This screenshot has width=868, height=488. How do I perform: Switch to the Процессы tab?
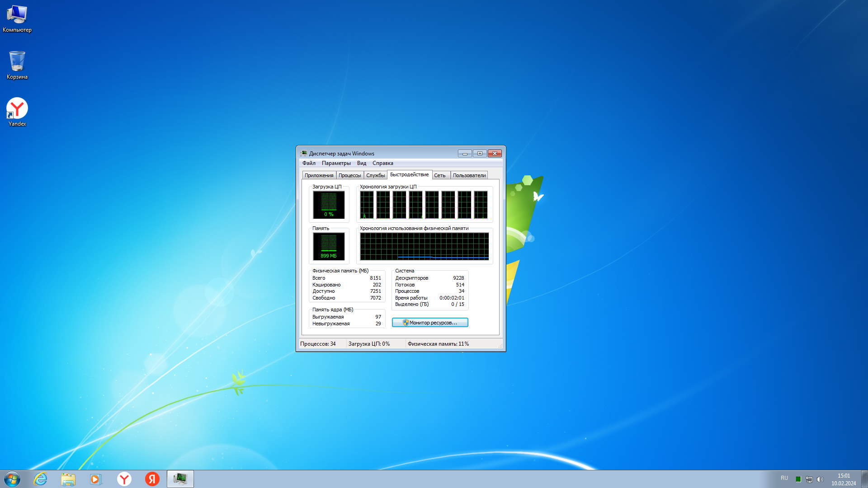coord(349,175)
